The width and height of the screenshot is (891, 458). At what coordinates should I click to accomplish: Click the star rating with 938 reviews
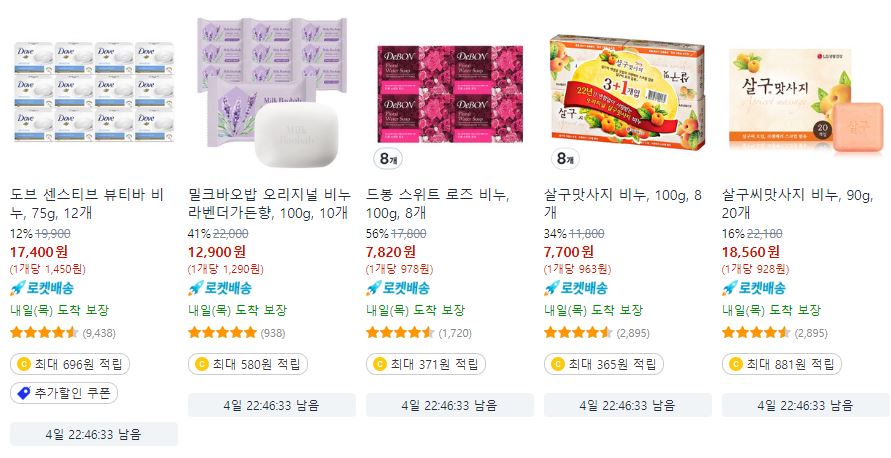coord(222,332)
